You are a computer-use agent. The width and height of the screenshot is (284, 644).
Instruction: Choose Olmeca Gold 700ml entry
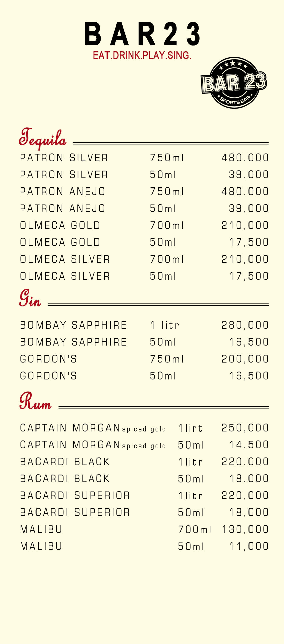(144, 225)
